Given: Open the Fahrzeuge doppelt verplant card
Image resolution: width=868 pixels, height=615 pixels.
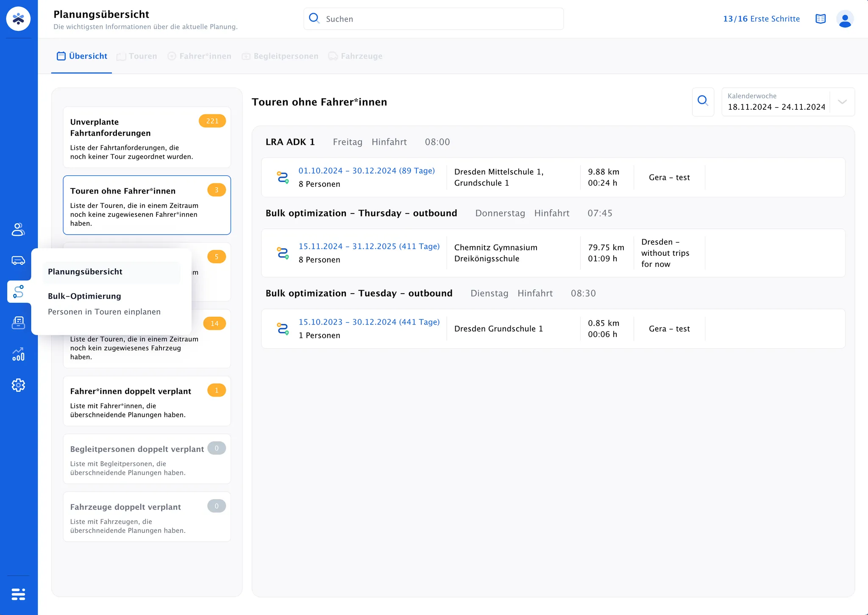Looking at the screenshot, I should 147,517.
